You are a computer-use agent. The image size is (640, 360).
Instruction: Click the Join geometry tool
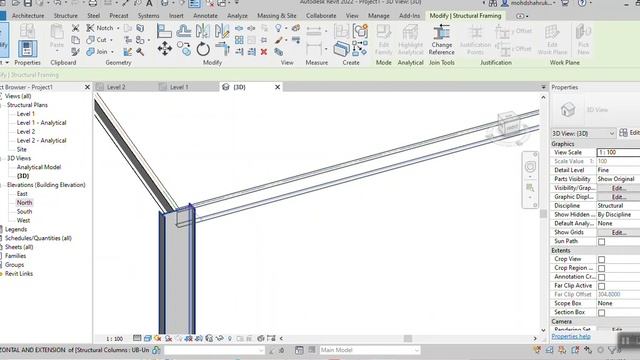click(x=97, y=51)
